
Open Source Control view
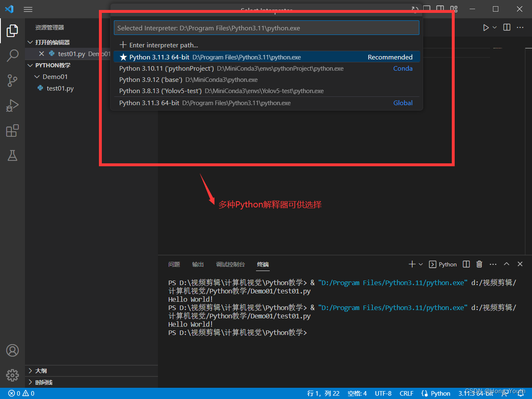[x=12, y=81]
